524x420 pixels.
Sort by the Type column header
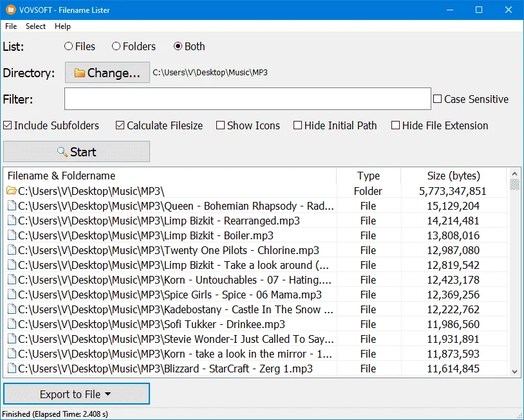[369, 176]
